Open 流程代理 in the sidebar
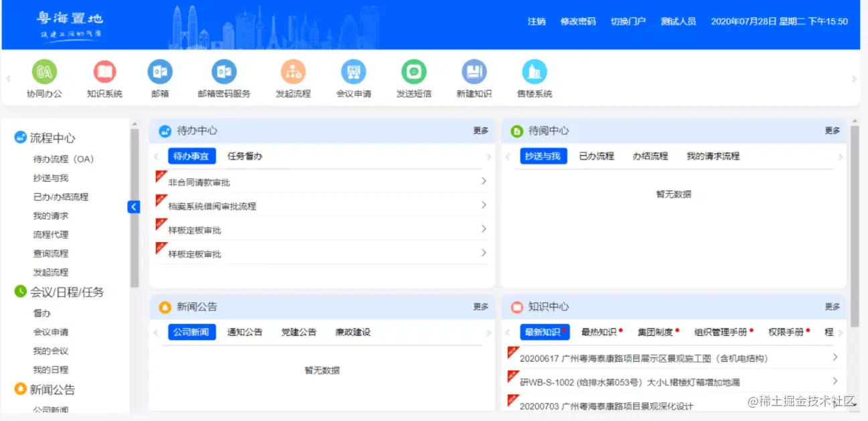The height and width of the screenshot is (421, 868). [x=51, y=235]
